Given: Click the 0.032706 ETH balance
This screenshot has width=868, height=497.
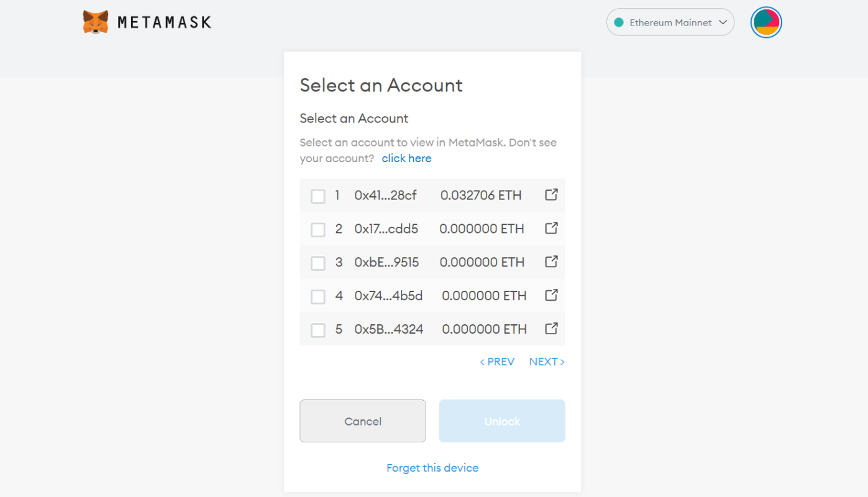Looking at the screenshot, I should tap(481, 196).
